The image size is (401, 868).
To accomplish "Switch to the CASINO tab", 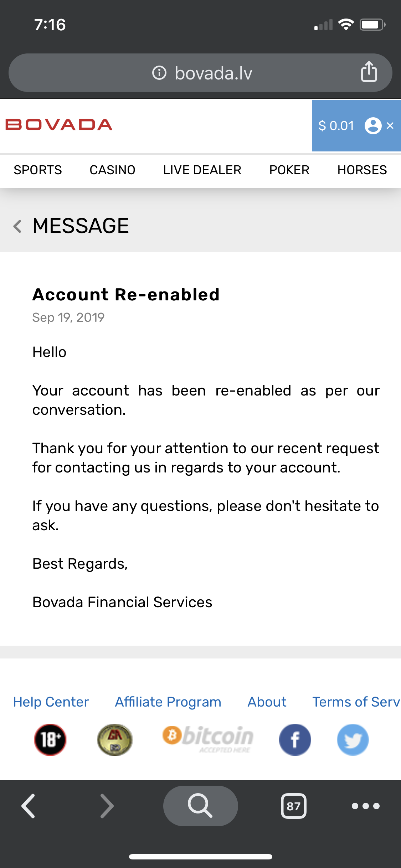I will (112, 170).
